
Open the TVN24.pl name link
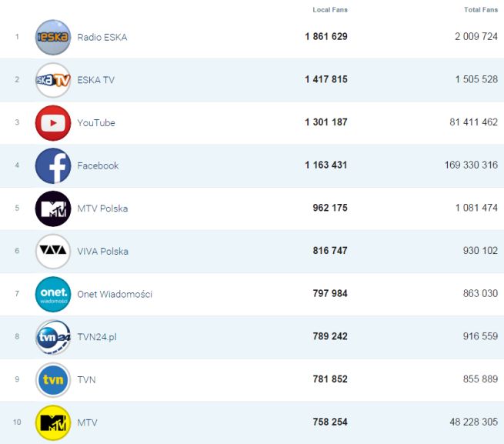tap(97, 337)
